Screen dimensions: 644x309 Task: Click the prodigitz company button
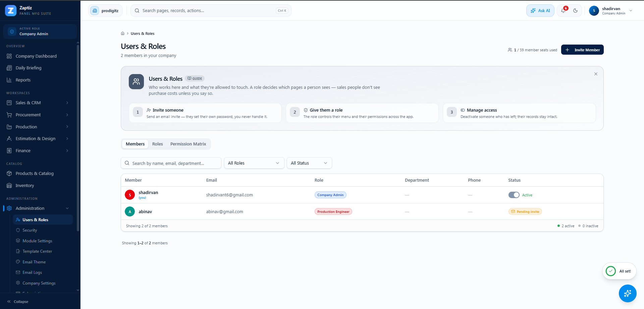click(x=105, y=10)
